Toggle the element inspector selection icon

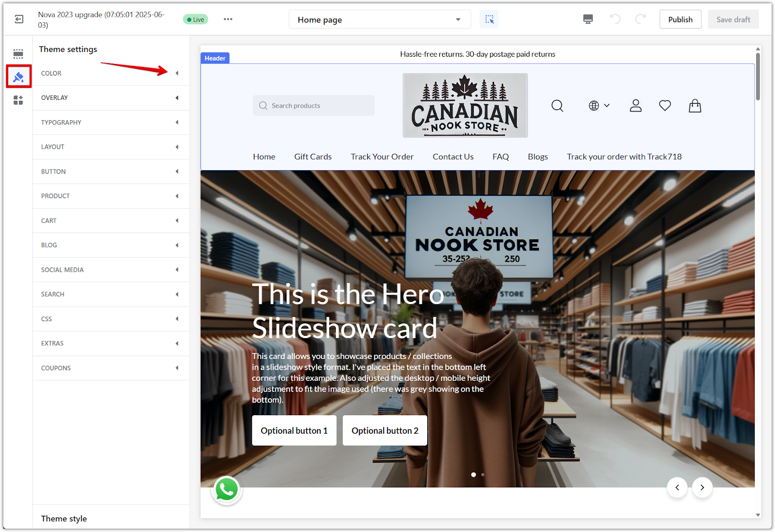(489, 19)
